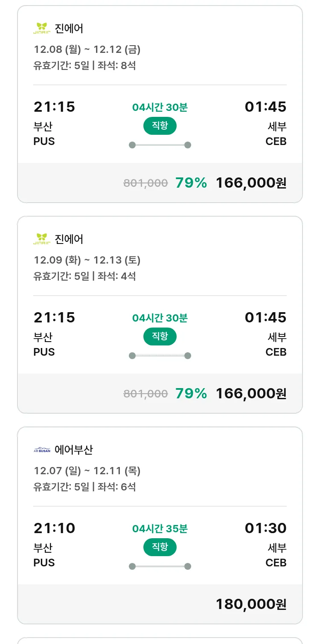Click the 79% discount on the 4-seat flight

[x=191, y=393]
